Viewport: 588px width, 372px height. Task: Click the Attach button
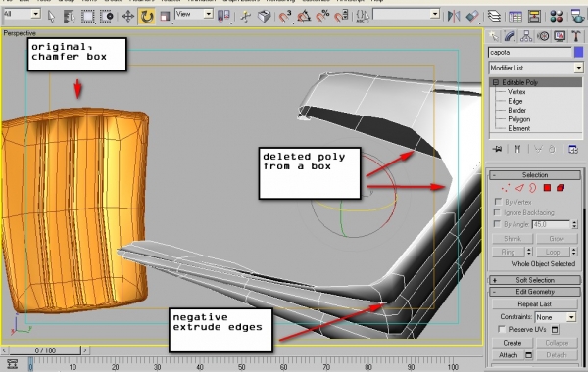[x=508, y=355]
